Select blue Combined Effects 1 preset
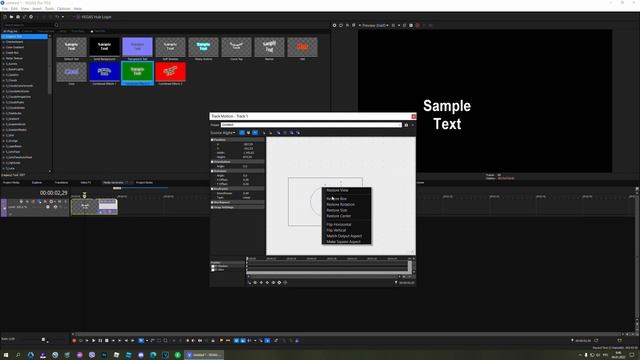640x360 pixels. 104,72
